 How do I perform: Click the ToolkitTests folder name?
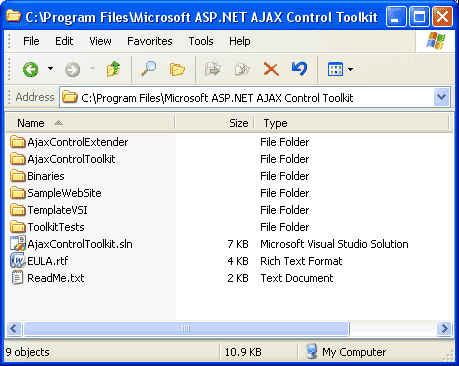tap(56, 227)
